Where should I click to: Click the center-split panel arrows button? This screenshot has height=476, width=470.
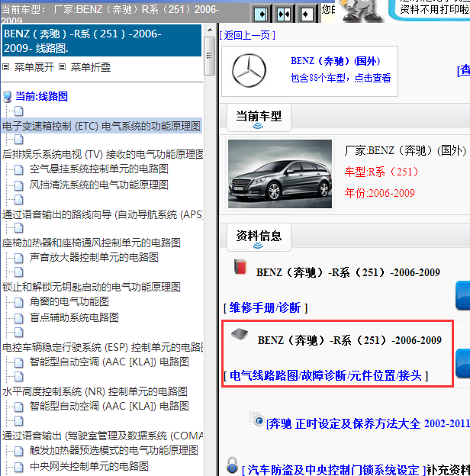coord(283,14)
